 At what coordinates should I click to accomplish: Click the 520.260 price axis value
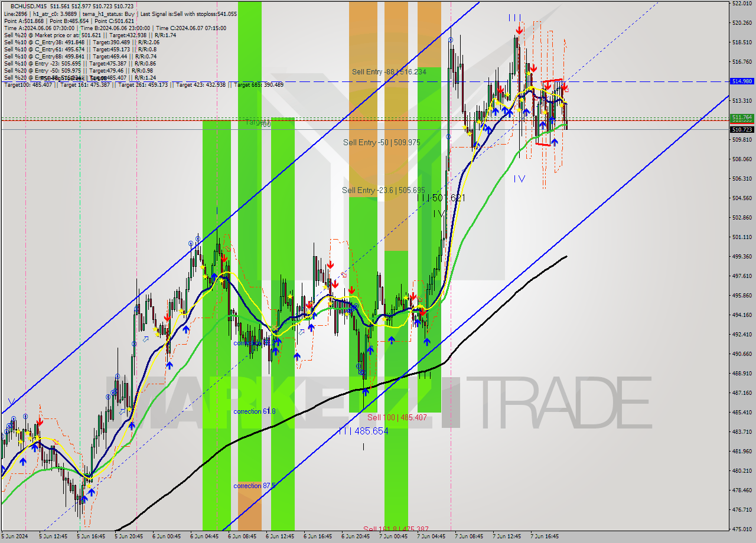click(x=742, y=23)
